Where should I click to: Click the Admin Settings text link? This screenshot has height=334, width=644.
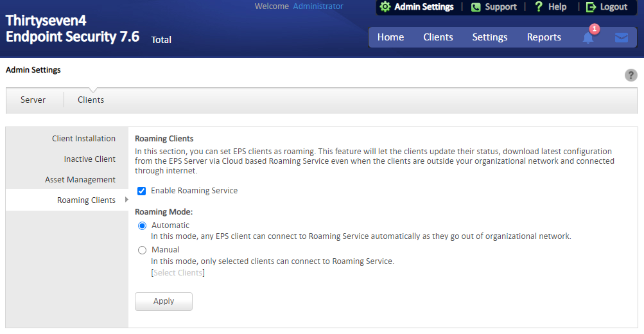[x=424, y=7]
